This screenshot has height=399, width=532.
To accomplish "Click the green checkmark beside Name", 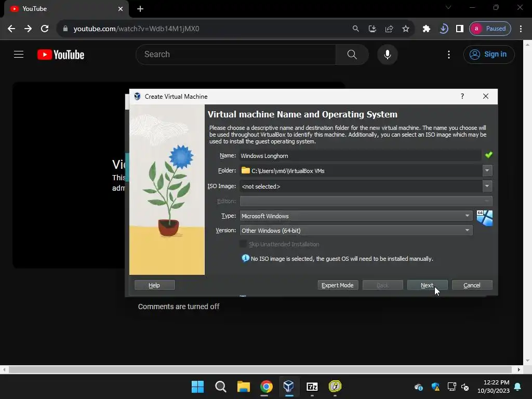I will tap(488, 155).
